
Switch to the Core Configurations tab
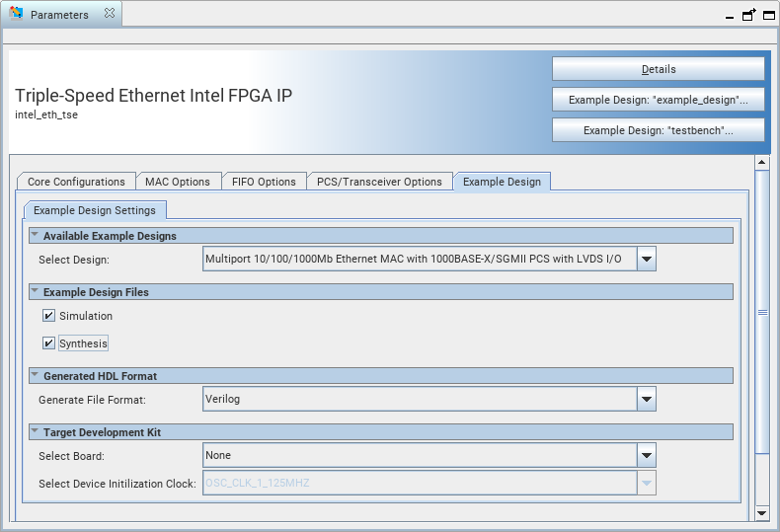76,182
